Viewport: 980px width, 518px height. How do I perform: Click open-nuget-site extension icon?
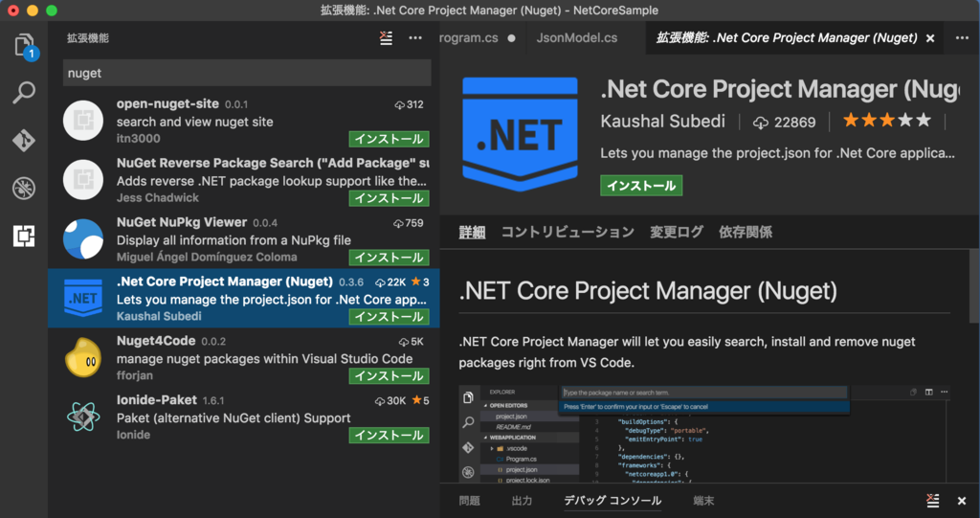[x=83, y=121]
